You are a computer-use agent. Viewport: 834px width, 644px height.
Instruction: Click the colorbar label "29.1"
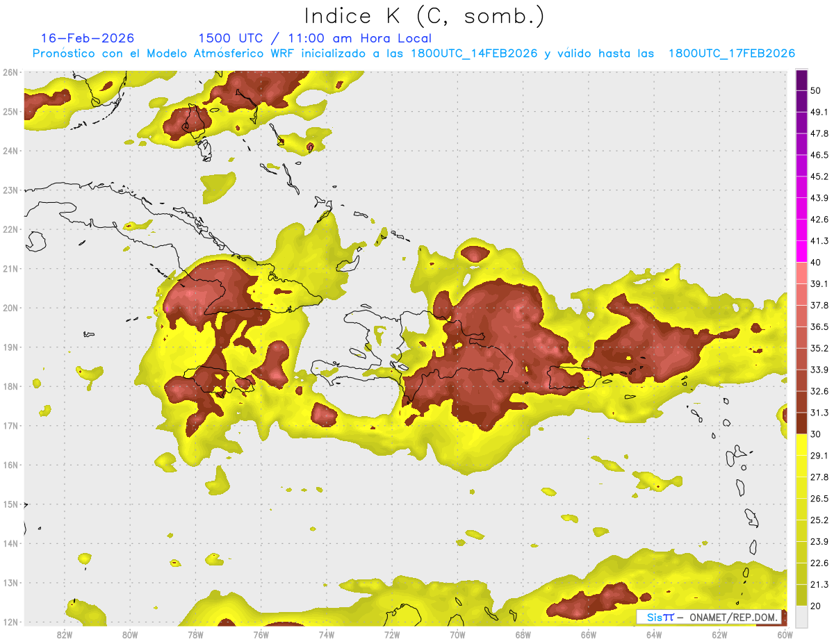pos(818,456)
